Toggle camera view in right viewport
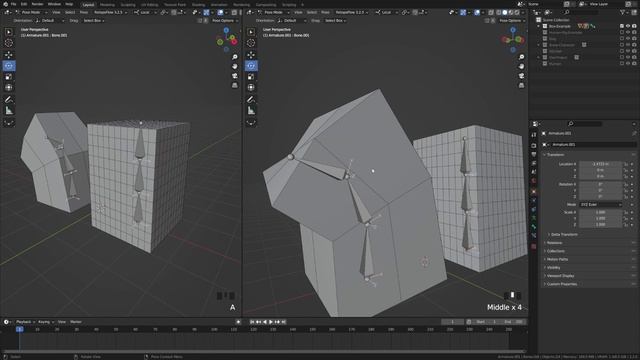The image size is (640, 360). tap(521, 76)
